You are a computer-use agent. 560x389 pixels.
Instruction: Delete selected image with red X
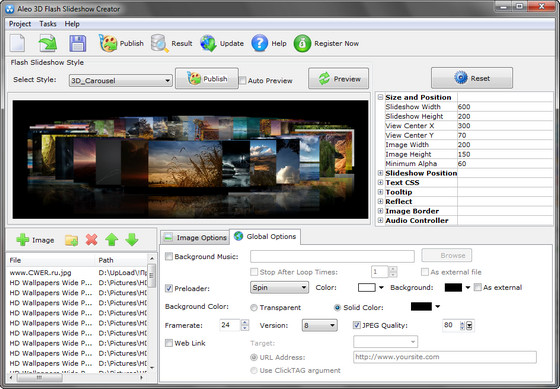pyautogui.click(x=91, y=240)
